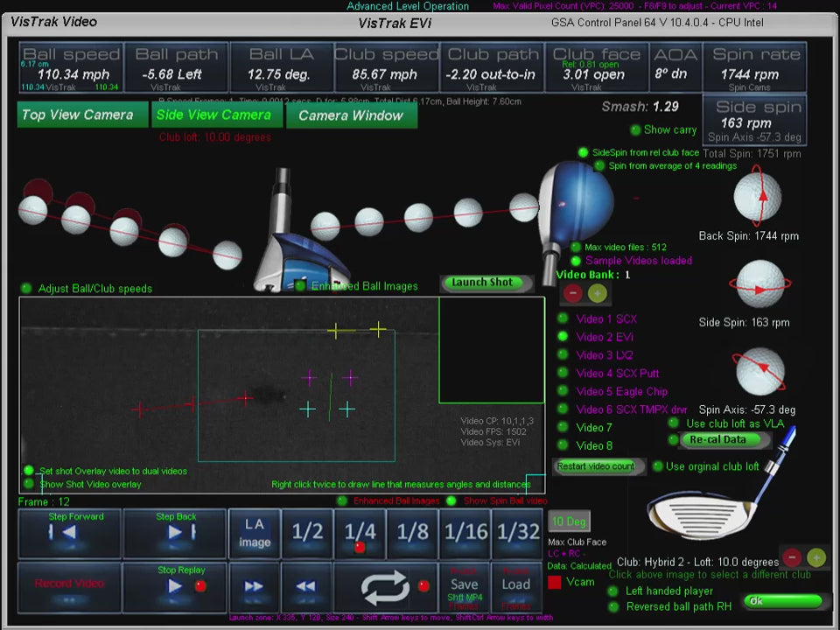This screenshot has width=840, height=630.
Task: Click Save frames button
Action: (x=465, y=586)
